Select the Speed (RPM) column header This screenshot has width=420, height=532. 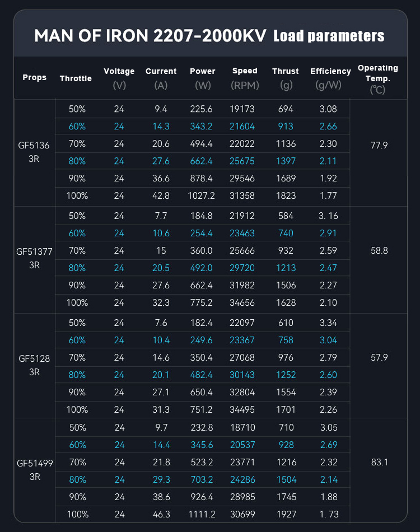(245, 78)
